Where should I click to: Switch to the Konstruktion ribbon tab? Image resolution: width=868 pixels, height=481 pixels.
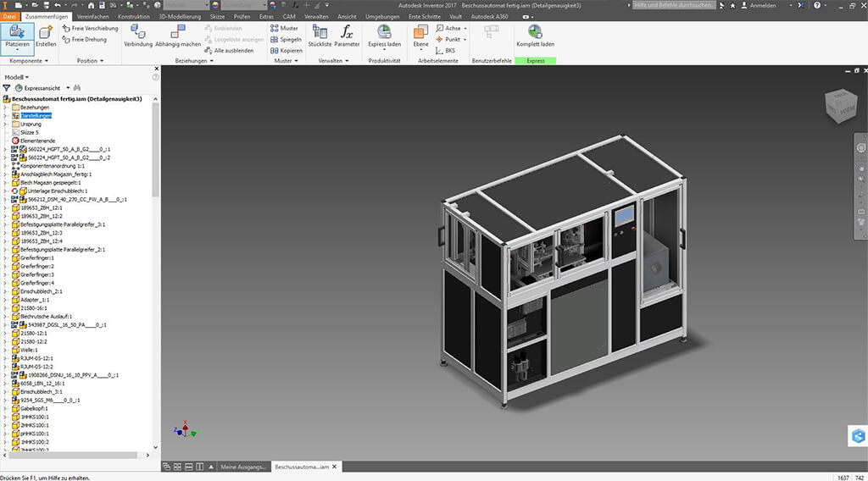[134, 16]
